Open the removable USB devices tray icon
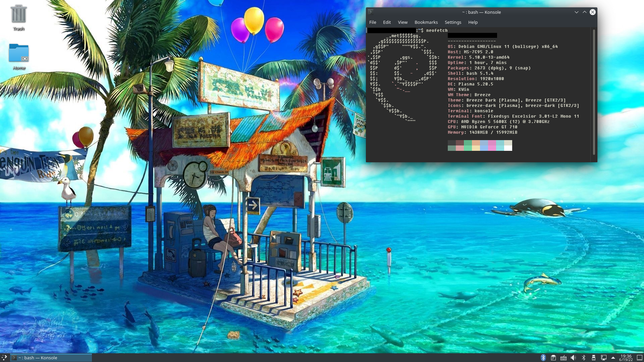The width and height of the screenshot is (644, 362). click(594, 358)
